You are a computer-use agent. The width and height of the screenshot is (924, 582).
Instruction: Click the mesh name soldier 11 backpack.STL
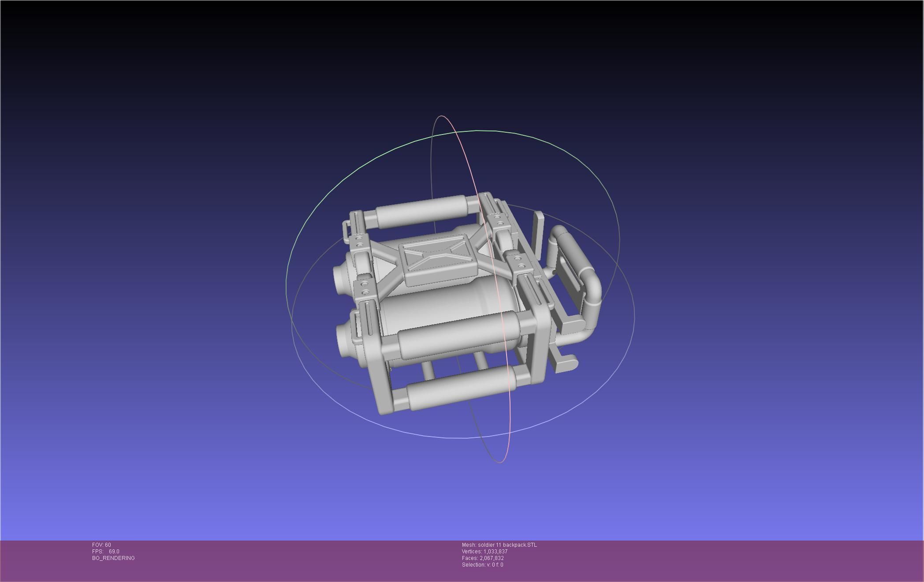click(499, 545)
